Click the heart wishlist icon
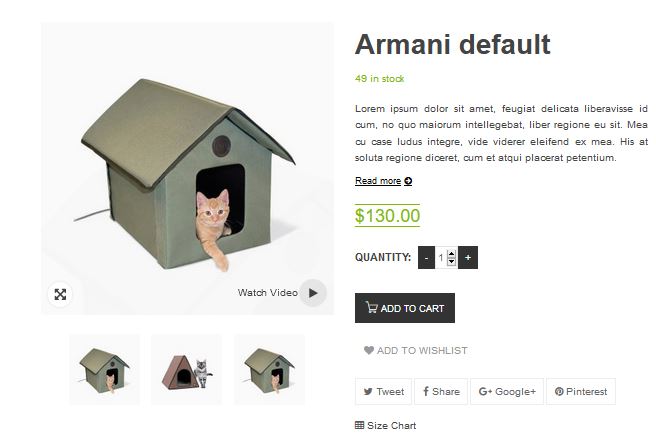The height and width of the screenshot is (440, 656). (x=369, y=350)
